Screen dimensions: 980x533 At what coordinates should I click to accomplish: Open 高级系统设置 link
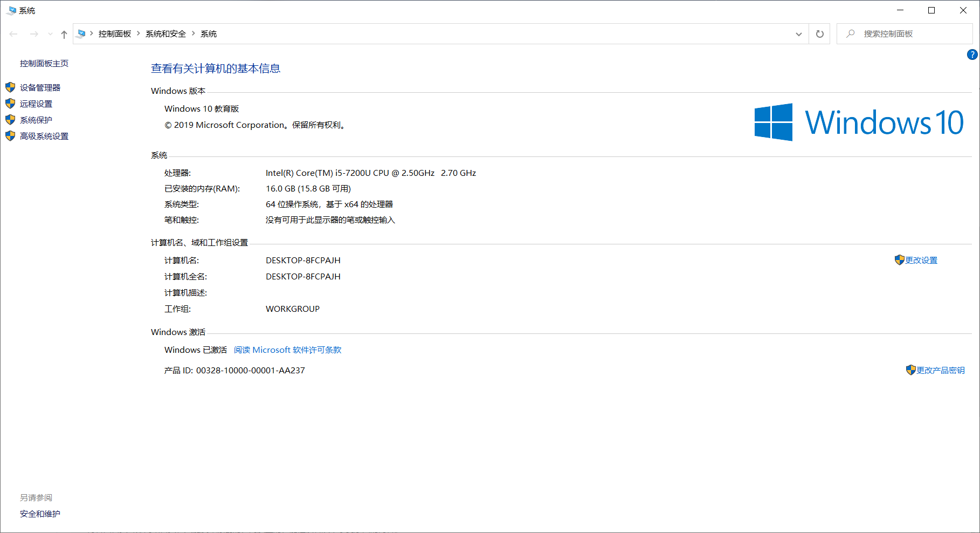pyautogui.click(x=44, y=136)
